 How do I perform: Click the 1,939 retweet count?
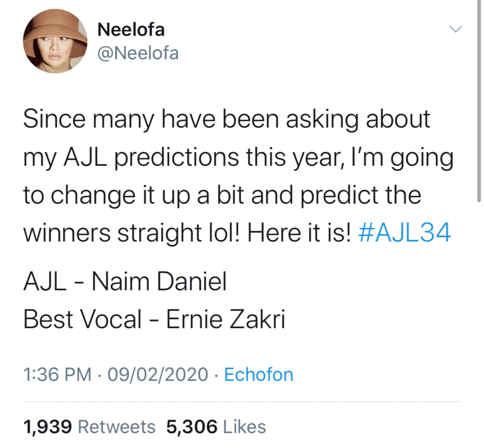coord(48,427)
